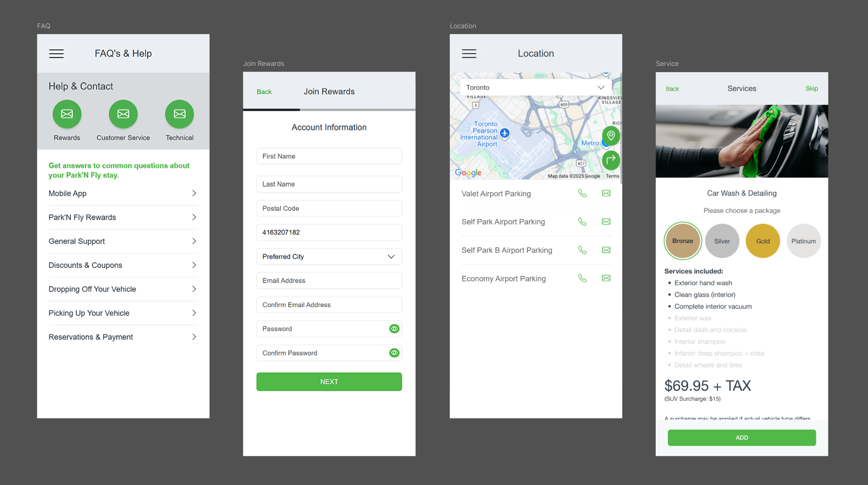Click map location pin button

(x=611, y=136)
